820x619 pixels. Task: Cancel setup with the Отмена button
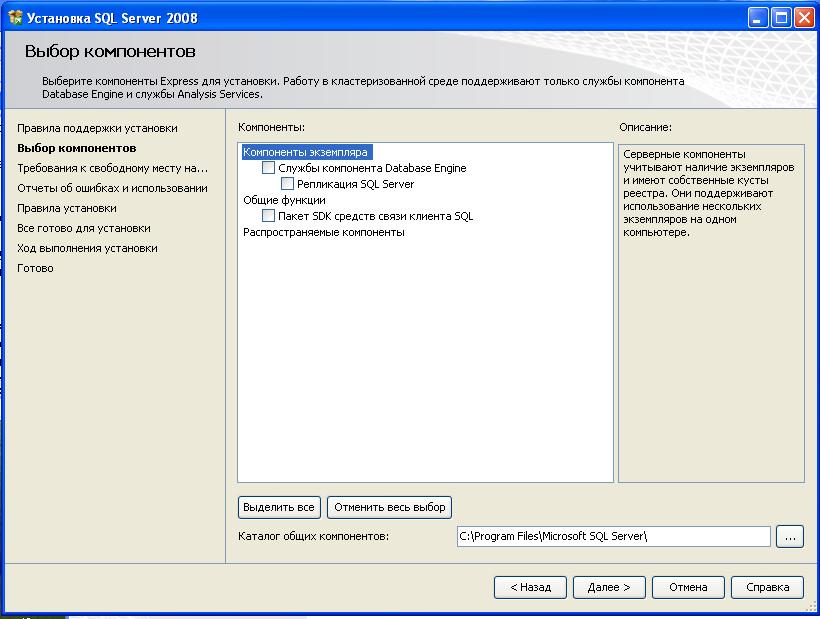point(688,587)
